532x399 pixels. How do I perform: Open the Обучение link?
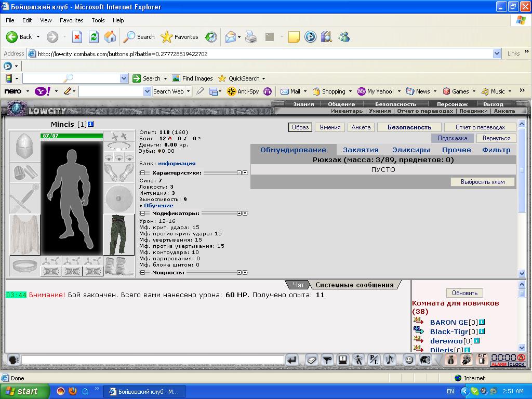(158, 206)
